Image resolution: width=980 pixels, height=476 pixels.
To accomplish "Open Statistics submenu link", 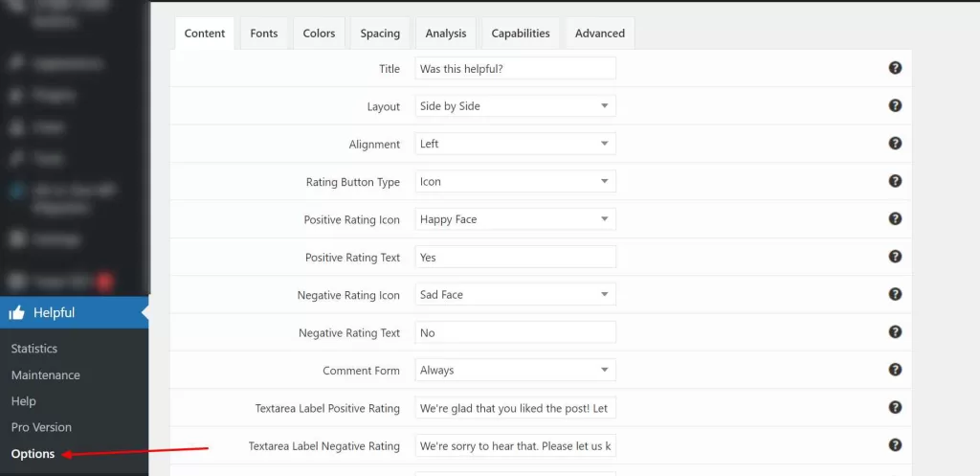I will click(34, 349).
